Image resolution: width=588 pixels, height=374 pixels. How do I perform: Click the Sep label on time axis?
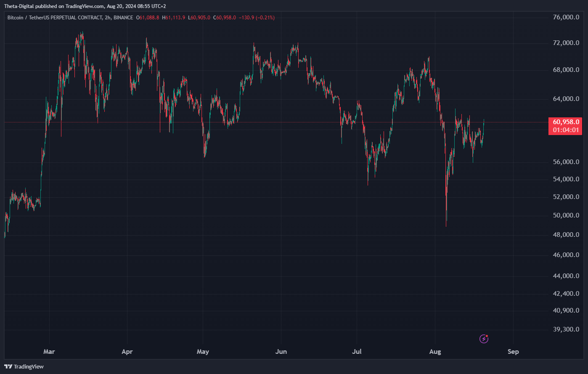[513, 352]
